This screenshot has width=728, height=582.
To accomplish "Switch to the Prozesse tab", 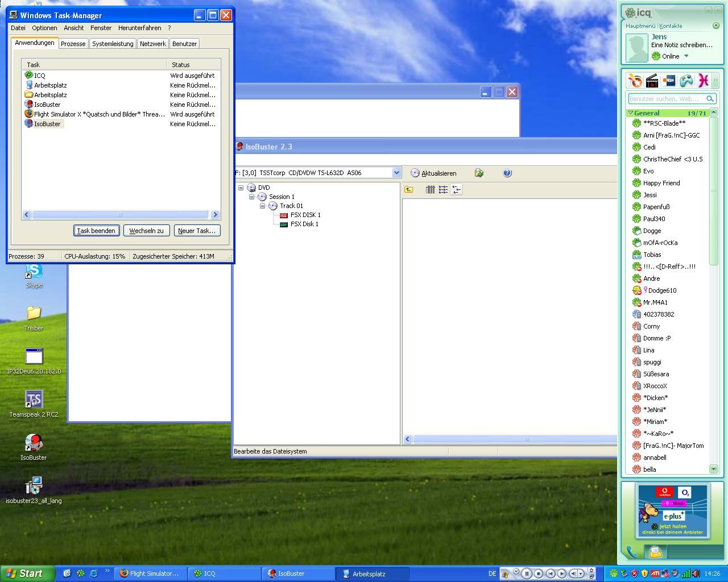I will (73, 44).
